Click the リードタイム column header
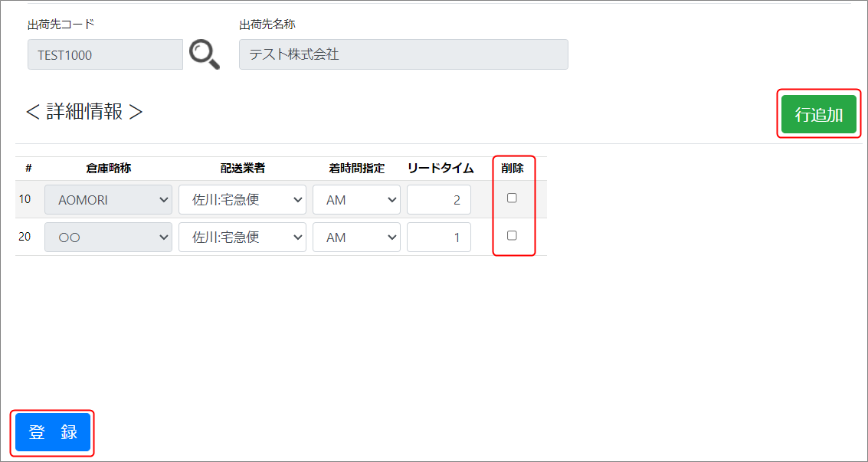 (441, 169)
